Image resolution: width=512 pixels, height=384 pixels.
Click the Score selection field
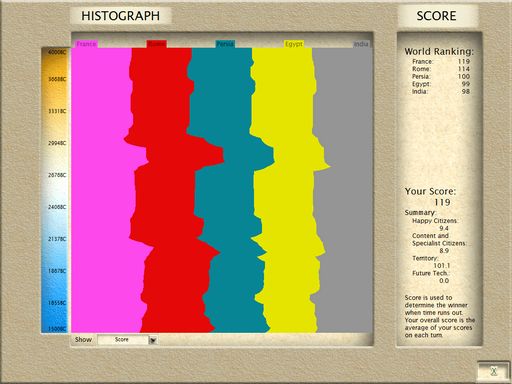tap(122, 340)
